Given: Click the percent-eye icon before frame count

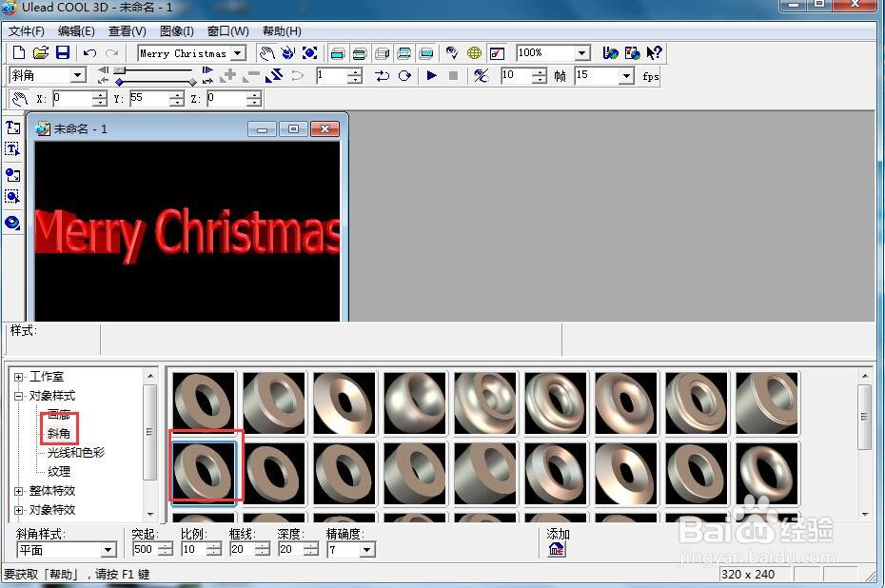Looking at the screenshot, I should [481, 75].
